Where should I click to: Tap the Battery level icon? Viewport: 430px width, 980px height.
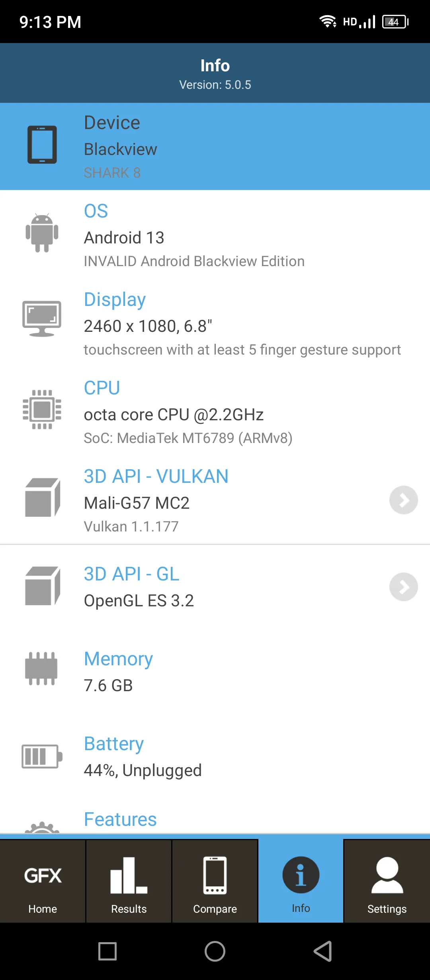[42, 756]
